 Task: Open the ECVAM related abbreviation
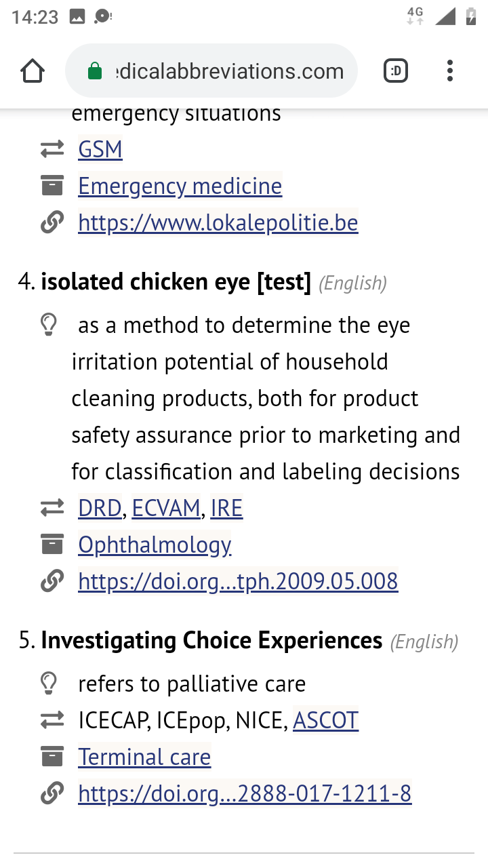(166, 508)
